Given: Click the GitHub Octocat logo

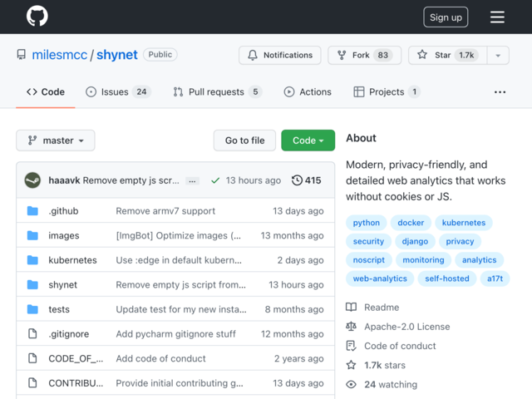Looking at the screenshot, I should (x=37, y=17).
